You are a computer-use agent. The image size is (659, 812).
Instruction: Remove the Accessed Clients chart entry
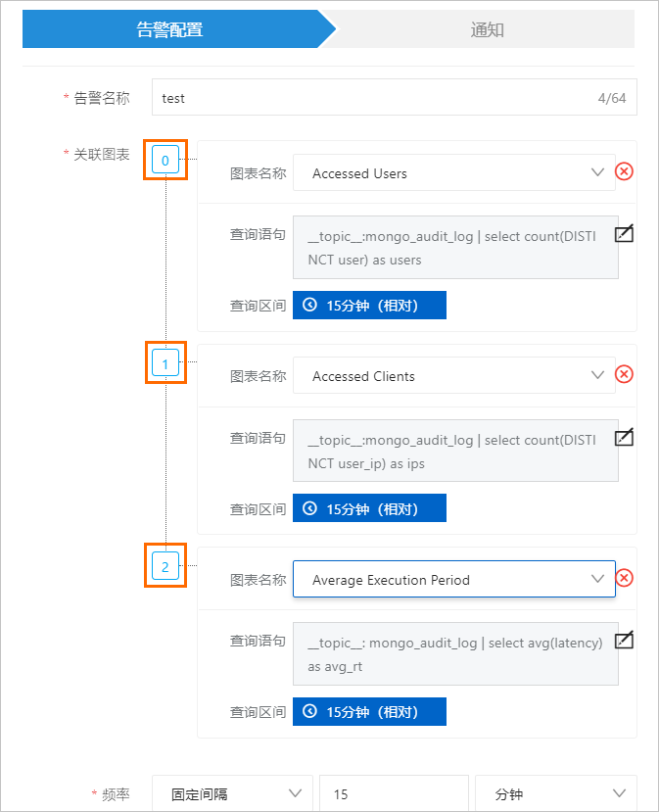point(624,374)
